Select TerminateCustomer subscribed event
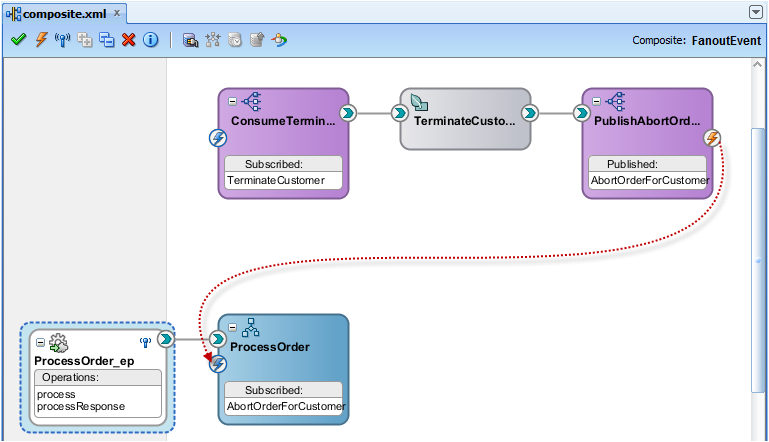The width and height of the screenshot is (769, 442). point(276,181)
